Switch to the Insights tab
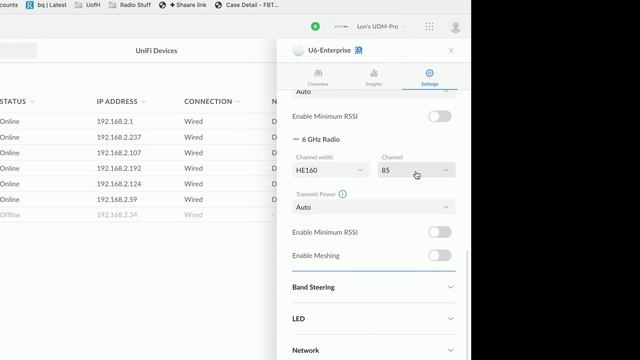This screenshot has width=640, height=360. coord(373,78)
